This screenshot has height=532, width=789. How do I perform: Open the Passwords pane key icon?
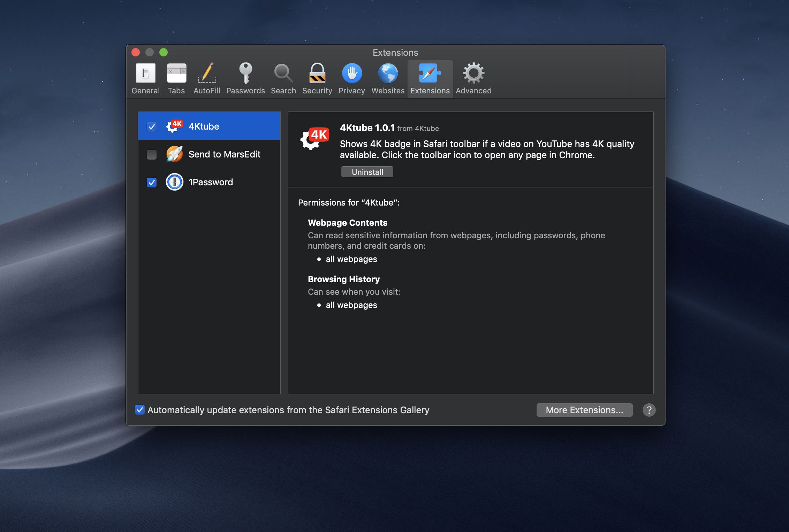click(x=245, y=74)
